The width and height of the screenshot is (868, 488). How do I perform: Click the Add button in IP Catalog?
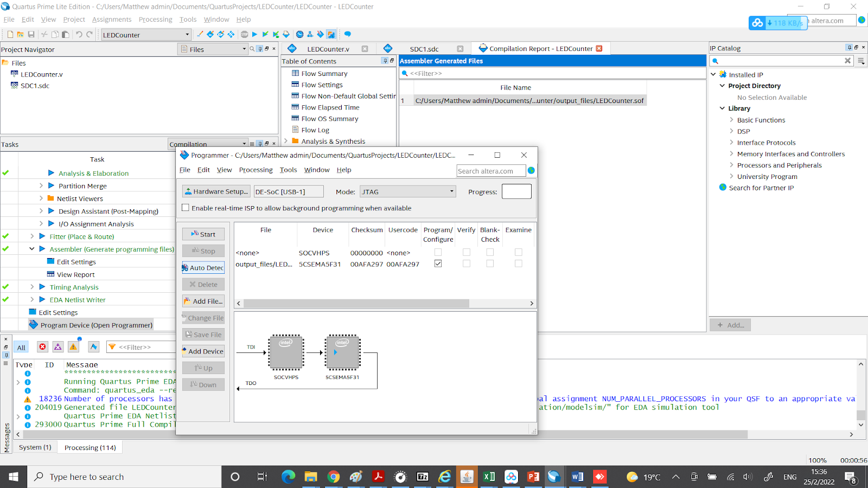[730, 325]
